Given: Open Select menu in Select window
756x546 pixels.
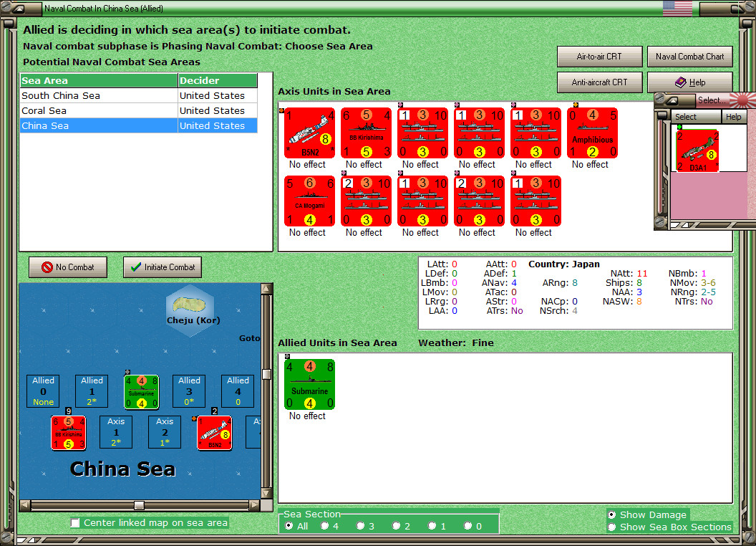Looking at the screenshot, I should click(696, 117).
